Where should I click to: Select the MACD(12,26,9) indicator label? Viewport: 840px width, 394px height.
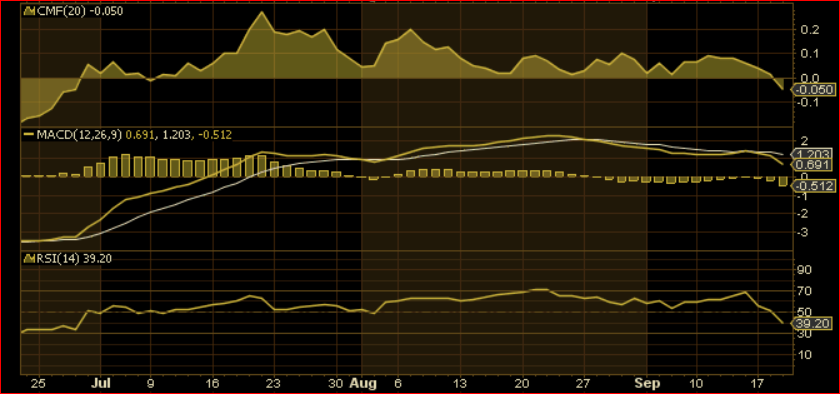80,135
